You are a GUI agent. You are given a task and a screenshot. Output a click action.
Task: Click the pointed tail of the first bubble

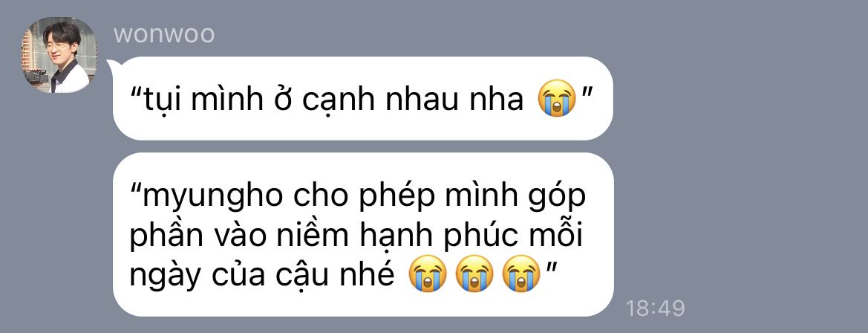112,70
